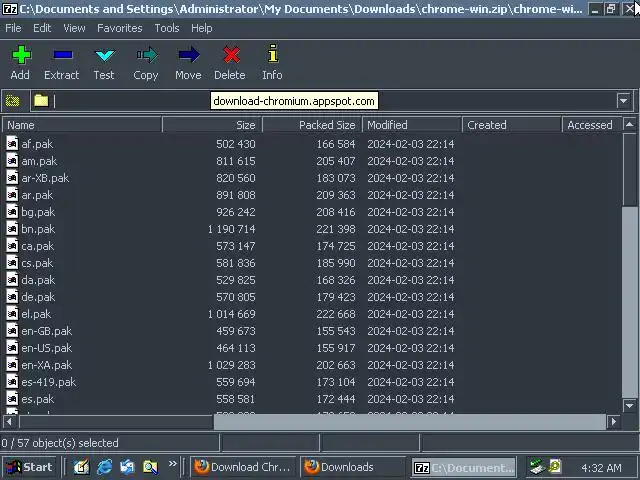640x480 pixels.
Task: Click file icon of am.pak
Action: pos(12,161)
